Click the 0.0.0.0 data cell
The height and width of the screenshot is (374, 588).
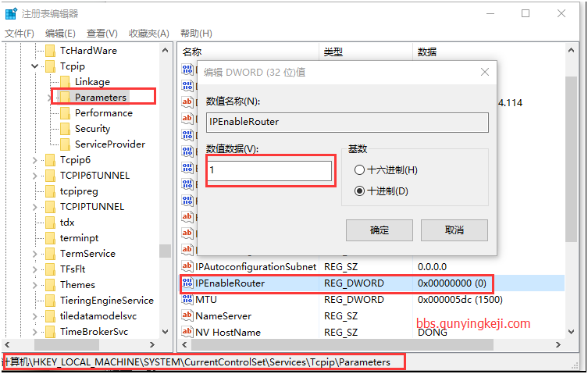point(432,267)
